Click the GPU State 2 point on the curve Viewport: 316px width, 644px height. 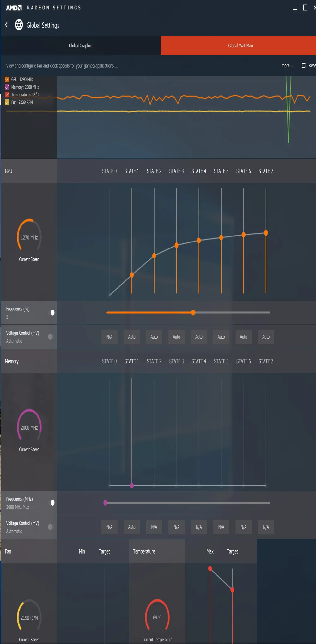[x=154, y=255]
